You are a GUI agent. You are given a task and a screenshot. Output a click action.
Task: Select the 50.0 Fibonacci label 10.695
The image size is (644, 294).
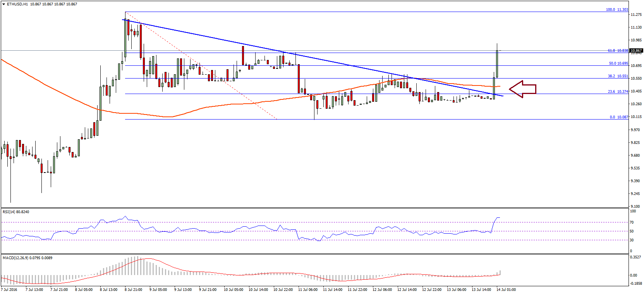point(618,63)
